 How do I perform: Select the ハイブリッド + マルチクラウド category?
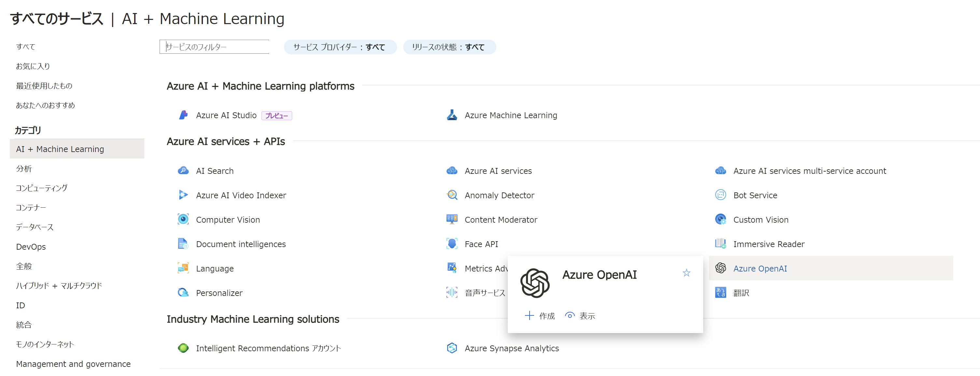59,285
